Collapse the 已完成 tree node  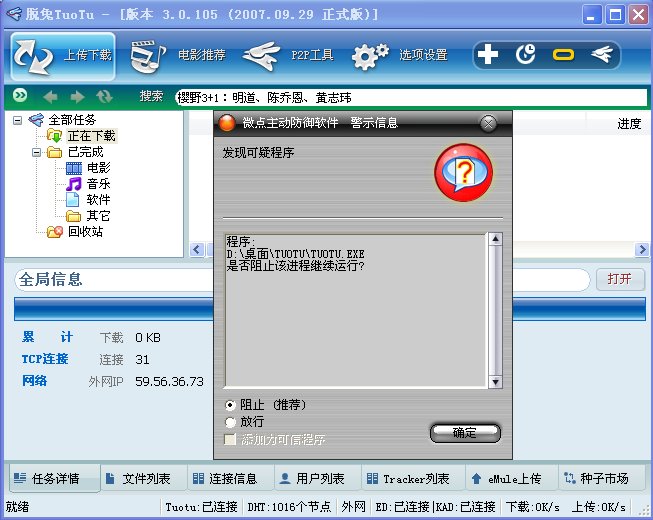tap(37, 152)
